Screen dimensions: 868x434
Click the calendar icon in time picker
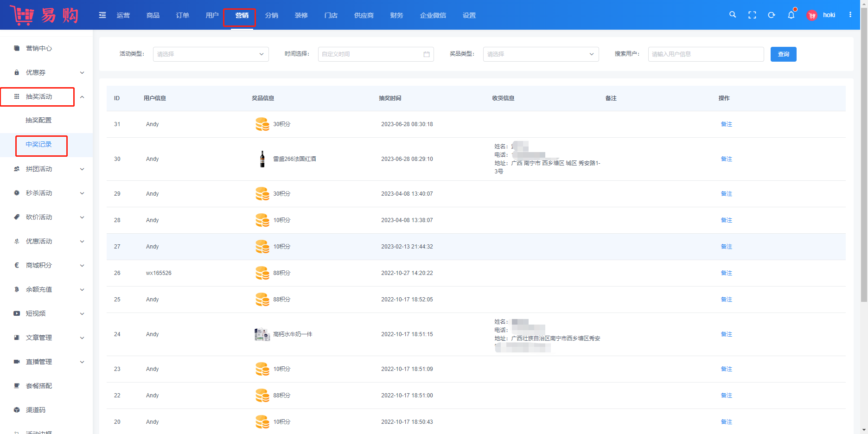(427, 54)
